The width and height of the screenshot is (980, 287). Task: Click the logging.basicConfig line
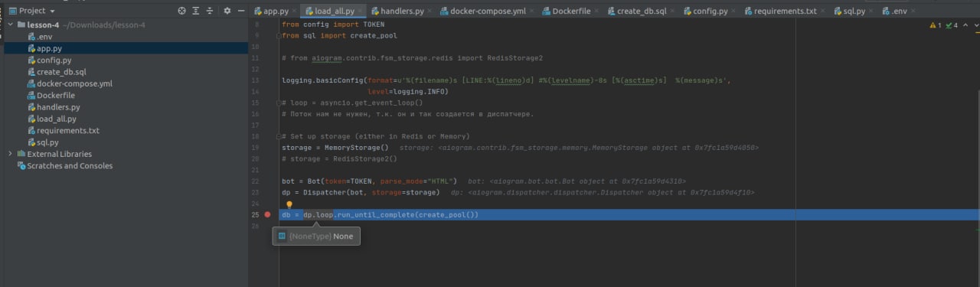pos(506,80)
